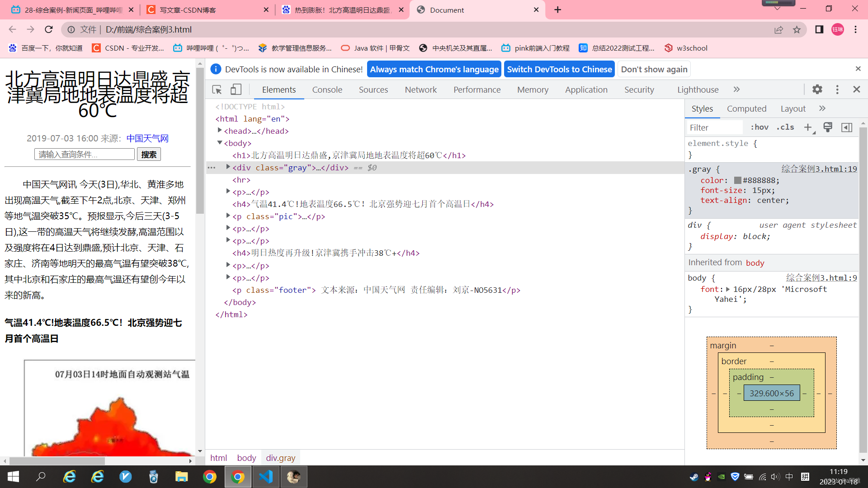Click Switch DevTools to Chinese button
The height and width of the screenshot is (488, 868).
tap(559, 70)
